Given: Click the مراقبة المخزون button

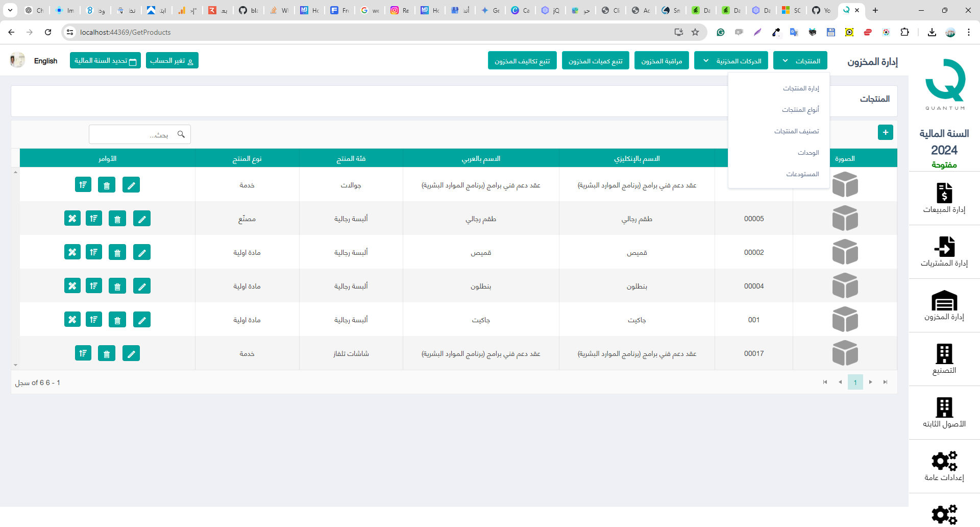Looking at the screenshot, I should coord(661,61).
